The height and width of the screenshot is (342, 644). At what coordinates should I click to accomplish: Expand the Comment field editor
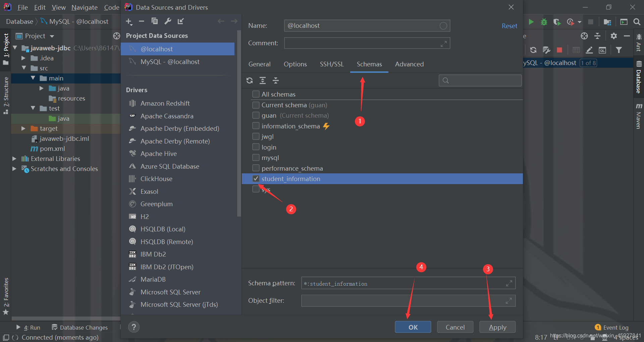point(444,44)
